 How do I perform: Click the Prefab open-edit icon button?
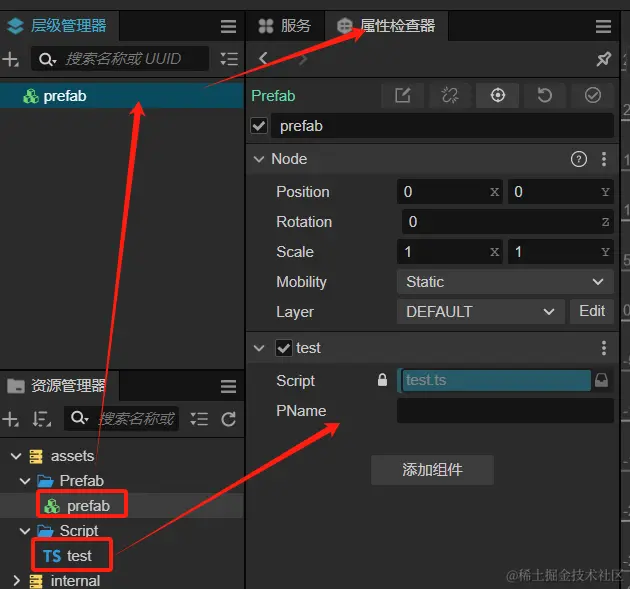(402, 96)
